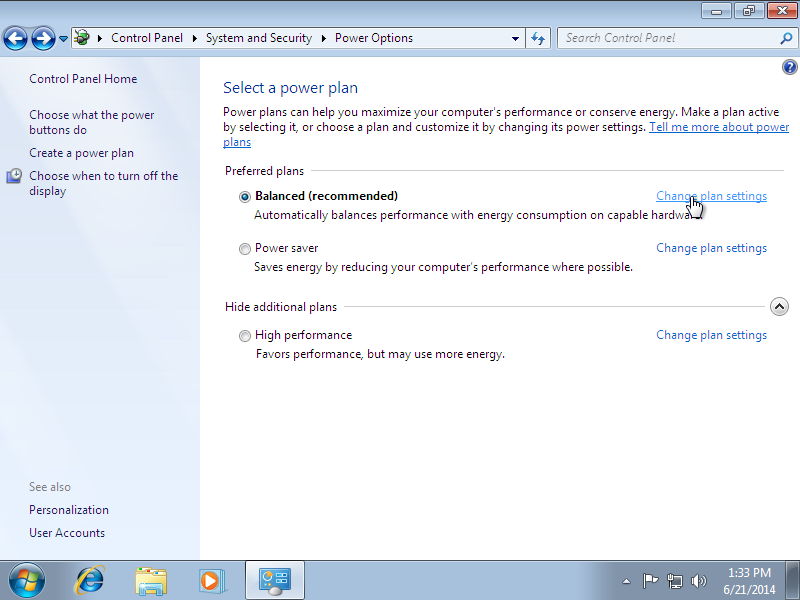800x600 pixels.
Task: Refresh the Power Options page
Action: pyautogui.click(x=538, y=38)
